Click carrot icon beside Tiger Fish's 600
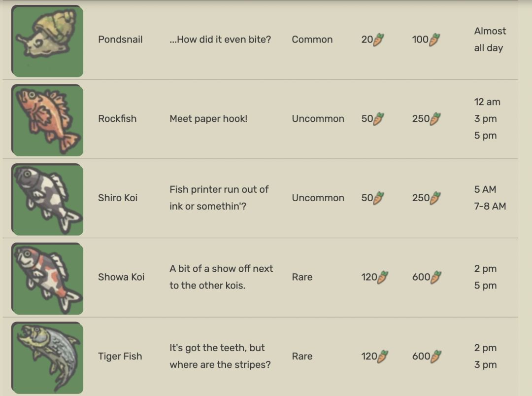 [435, 356]
